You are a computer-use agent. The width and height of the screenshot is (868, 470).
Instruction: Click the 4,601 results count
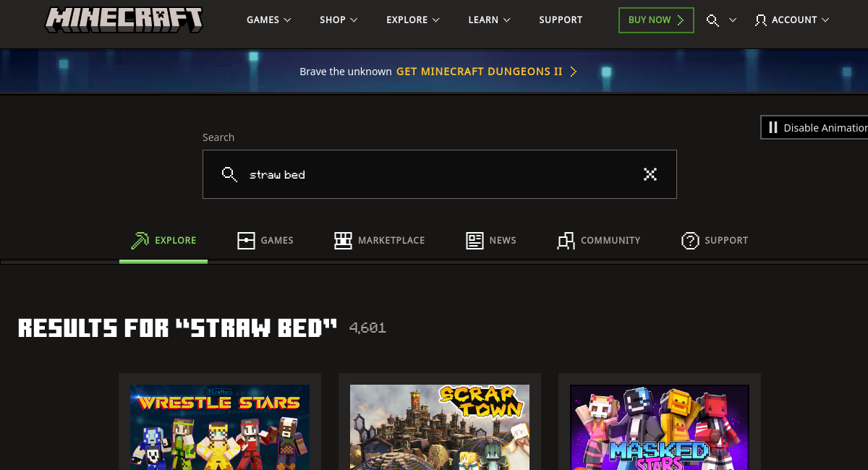click(367, 328)
